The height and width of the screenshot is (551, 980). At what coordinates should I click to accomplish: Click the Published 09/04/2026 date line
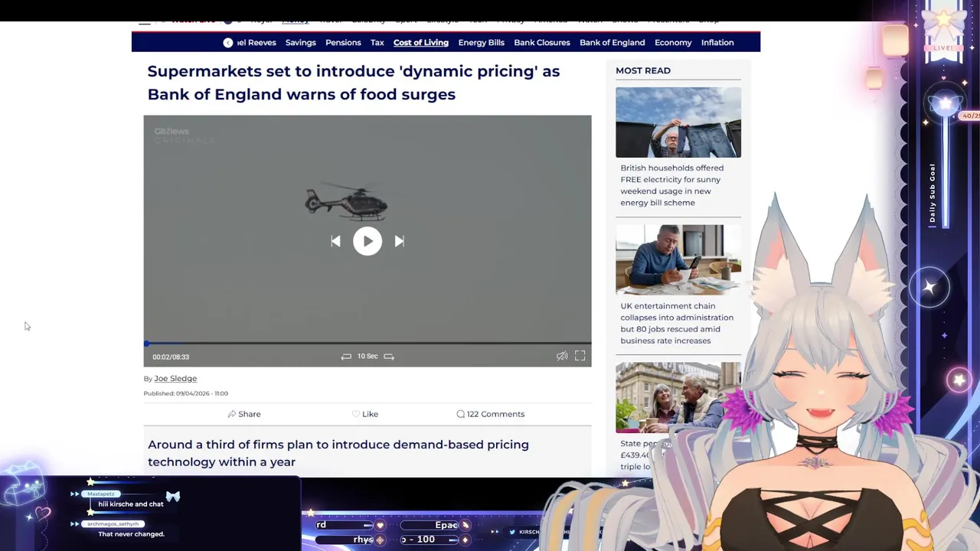[186, 393]
